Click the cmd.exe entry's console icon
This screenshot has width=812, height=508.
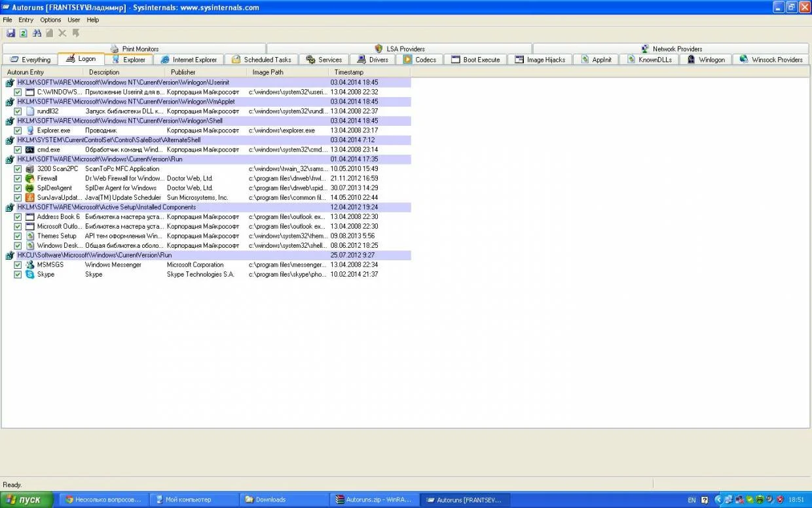(30, 149)
